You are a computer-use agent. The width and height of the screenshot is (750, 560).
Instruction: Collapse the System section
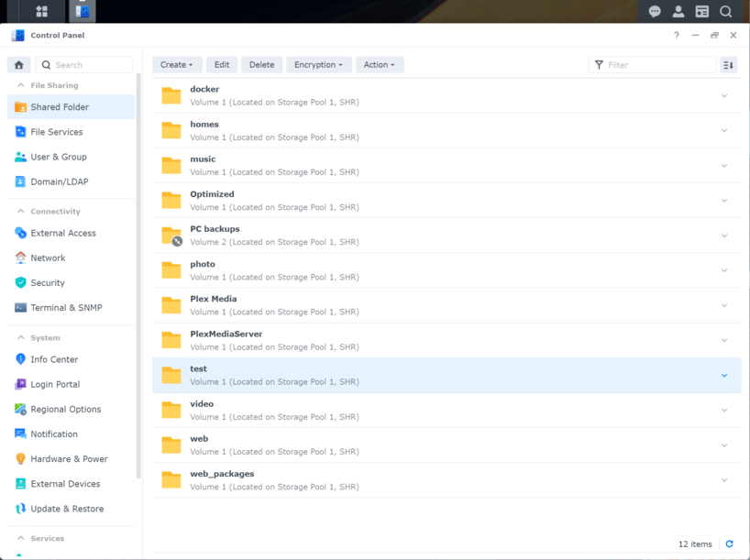pos(20,337)
